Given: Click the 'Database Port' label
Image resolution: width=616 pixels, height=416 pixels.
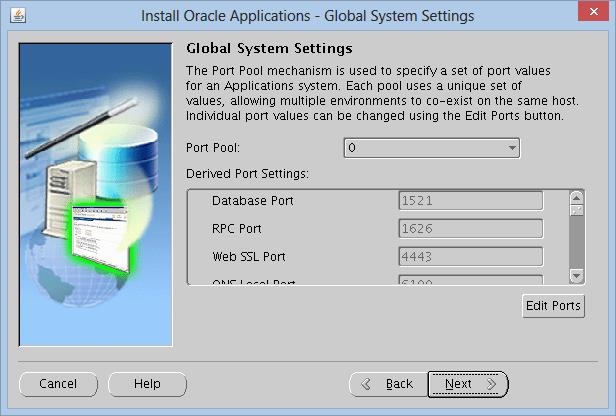Looking at the screenshot, I should tap(253, 201).
